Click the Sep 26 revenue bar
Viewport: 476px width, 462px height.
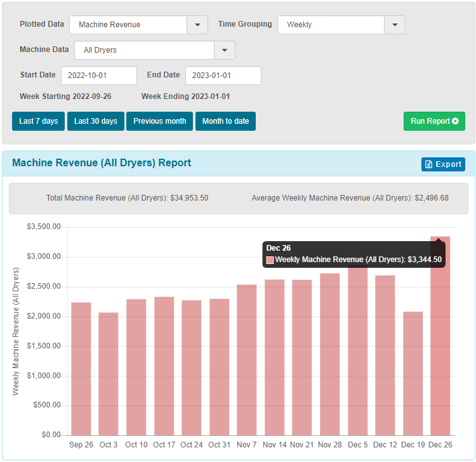(x=81, y=369)
